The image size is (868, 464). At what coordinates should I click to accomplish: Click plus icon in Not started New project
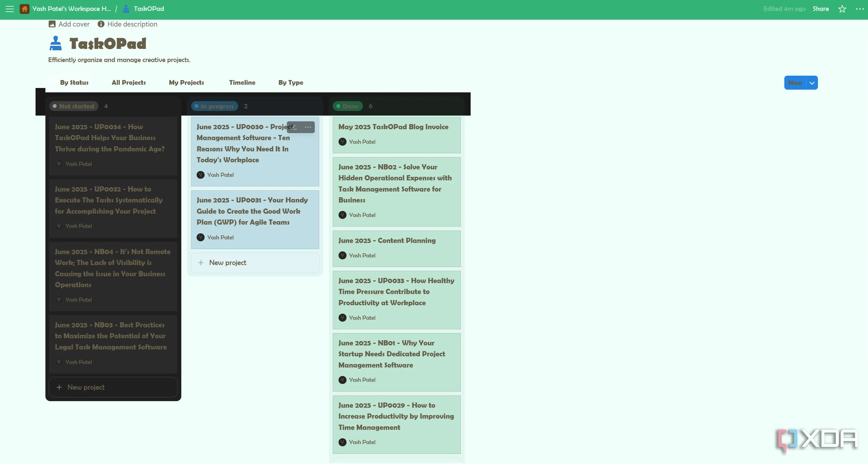[59, 387]
